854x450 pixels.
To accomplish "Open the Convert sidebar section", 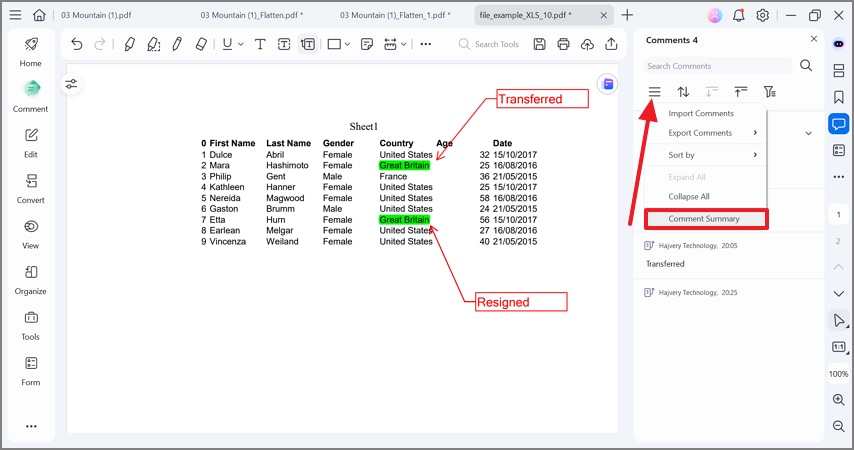I will 30,188.
